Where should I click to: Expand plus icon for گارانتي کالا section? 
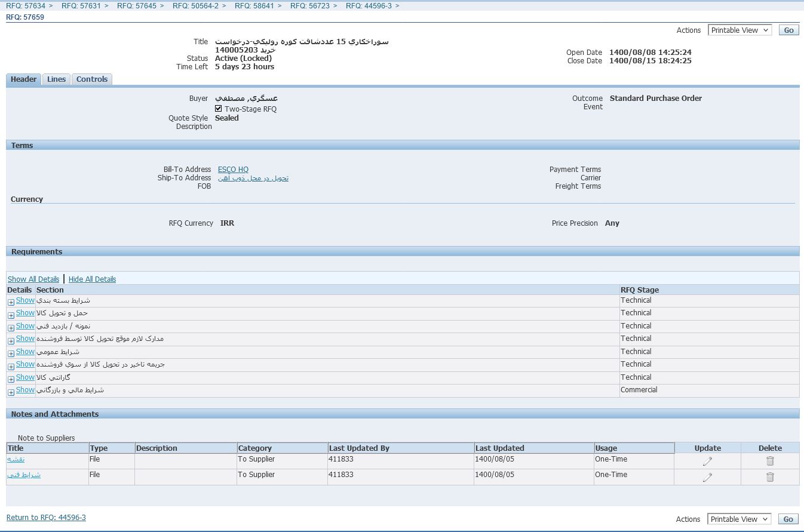[11, 379]
